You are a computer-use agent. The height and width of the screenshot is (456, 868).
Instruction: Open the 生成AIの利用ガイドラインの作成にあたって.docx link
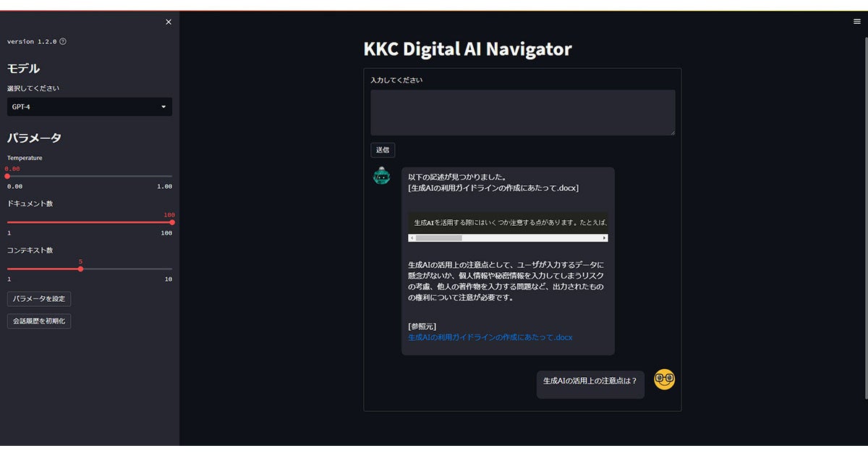[x=489, y=337]
